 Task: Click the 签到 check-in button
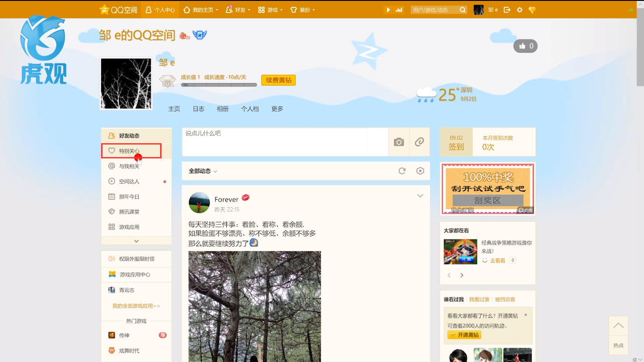click(x=456, y=142)
